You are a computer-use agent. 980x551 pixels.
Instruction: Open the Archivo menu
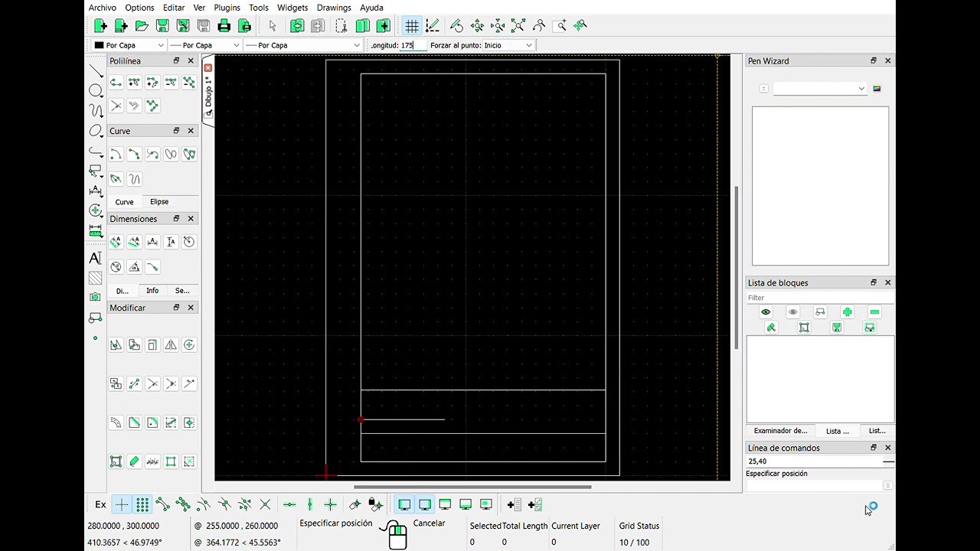point(103,8)
